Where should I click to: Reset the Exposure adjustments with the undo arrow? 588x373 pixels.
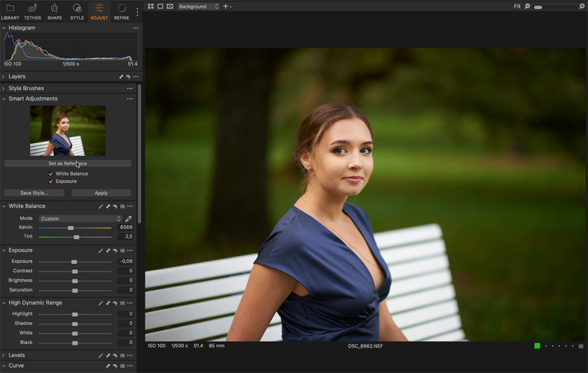(x=115, y=250)
